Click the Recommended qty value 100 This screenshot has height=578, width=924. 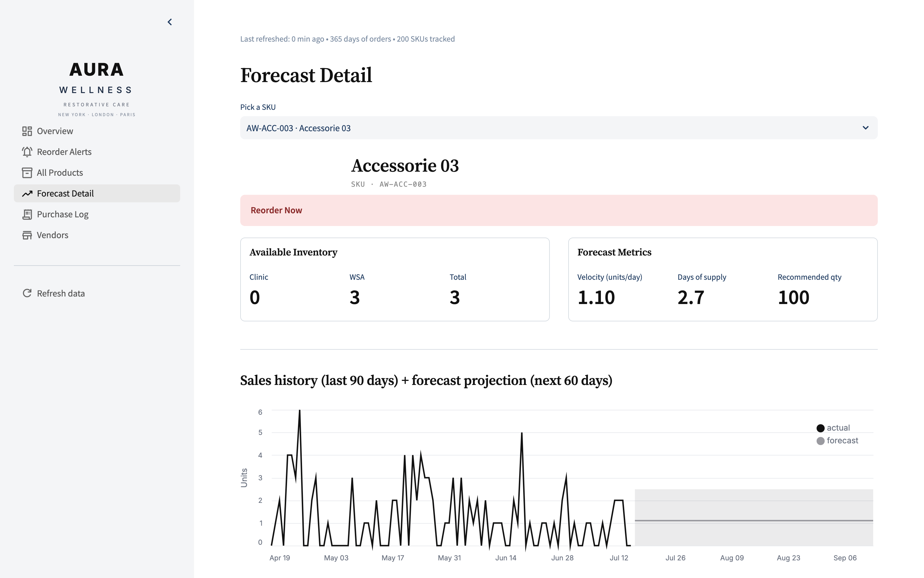point(793,297)
